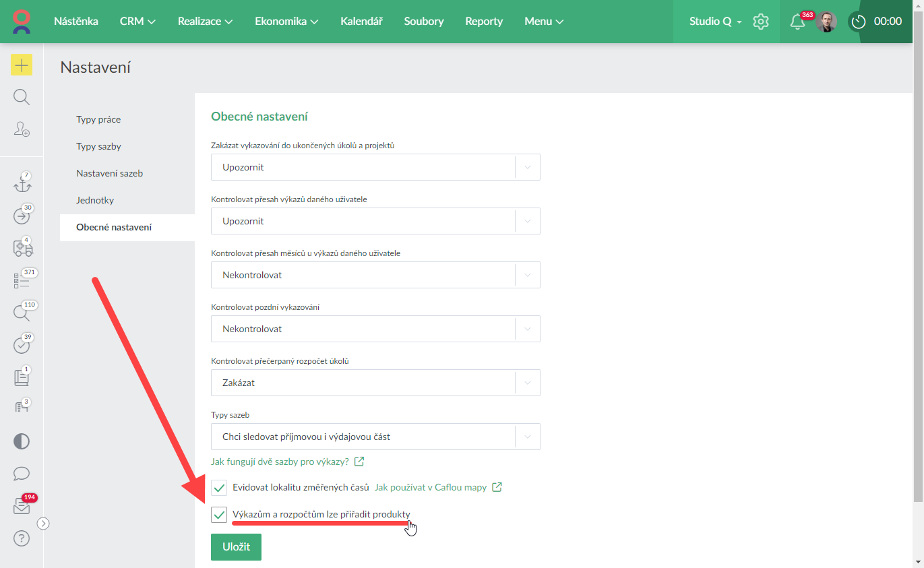This screenshot has height=568, width=924.
Task: Click the help question mark icon
Action: click(x=22, y=538)
